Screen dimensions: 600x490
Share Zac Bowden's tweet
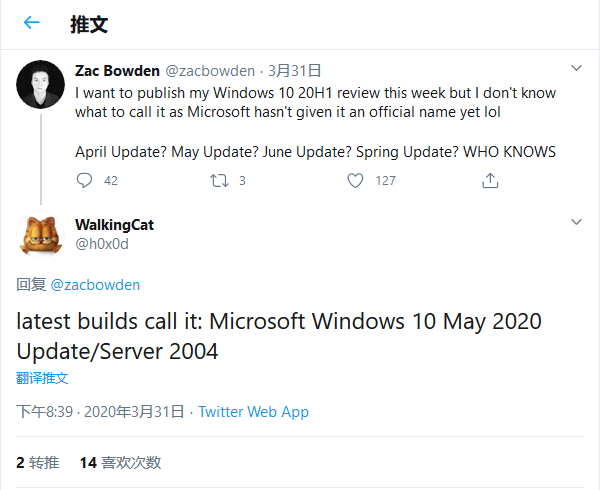coord(490,180)
